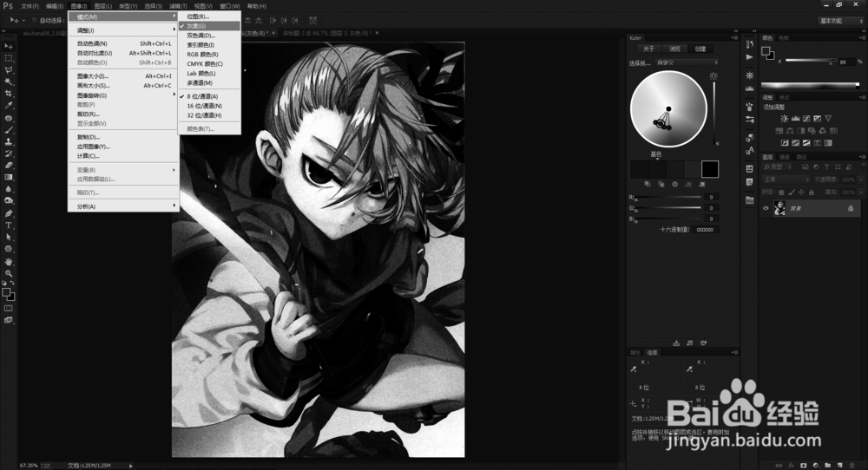This screenshot has height=470, width=868.
Task: Open the 滤镜(T) menu
Action: click(x=178, y=6)
